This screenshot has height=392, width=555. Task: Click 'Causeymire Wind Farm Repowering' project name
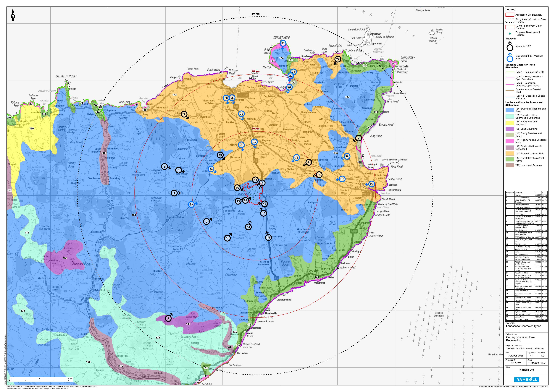coord(521,339)
